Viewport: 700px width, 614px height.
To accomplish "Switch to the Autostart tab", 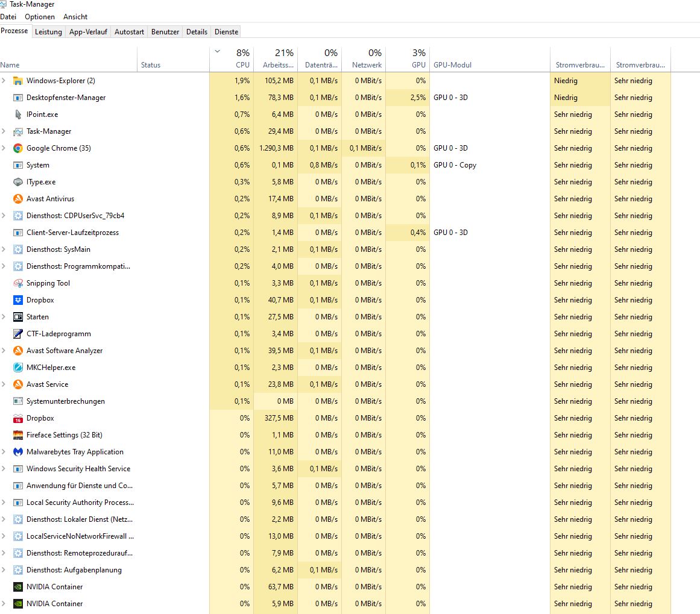I will 129,32.
